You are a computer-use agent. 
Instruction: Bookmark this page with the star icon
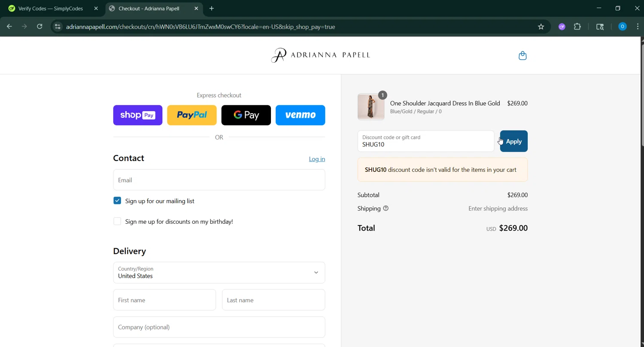pyautogui.click(x=541, y=27)
